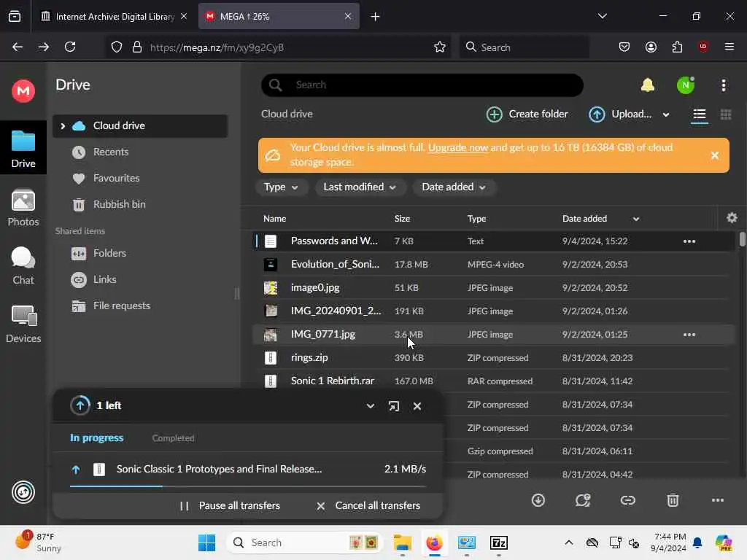Open the uBlock Origin extension icon

pos(703,47)
